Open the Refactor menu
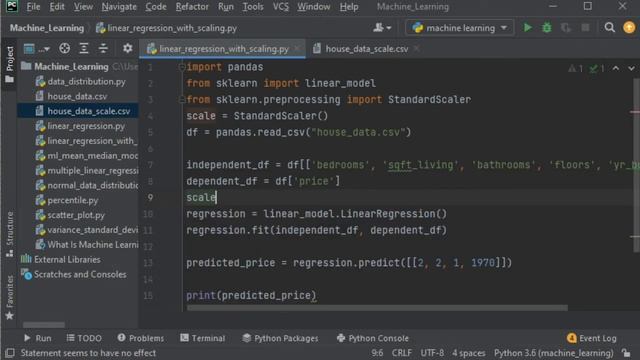Screen dimensions: 640x360 pos(192,7)
